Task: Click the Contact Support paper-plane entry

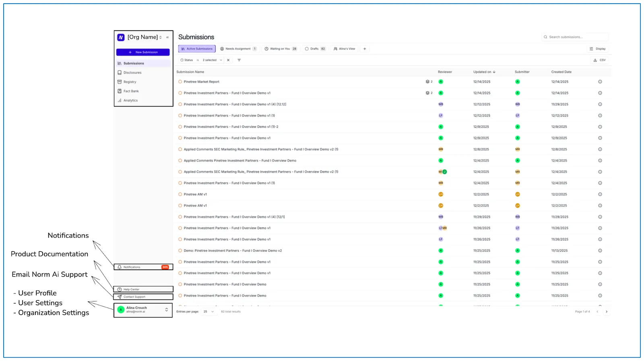Action: (x=143, y=297)
